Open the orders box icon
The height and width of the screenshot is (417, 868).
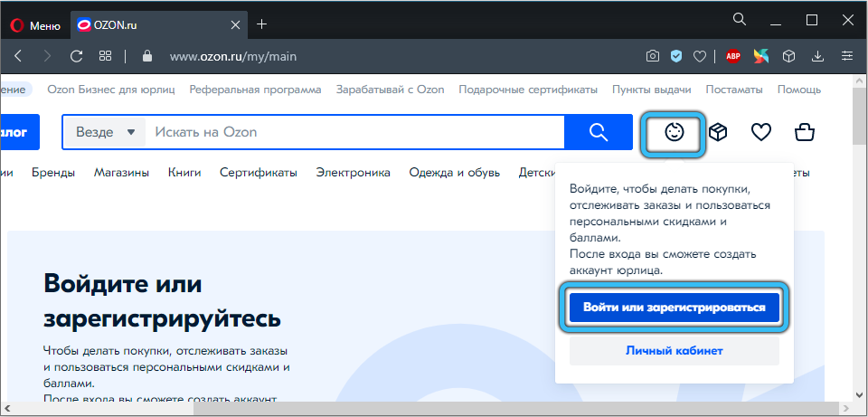(718, 132)
